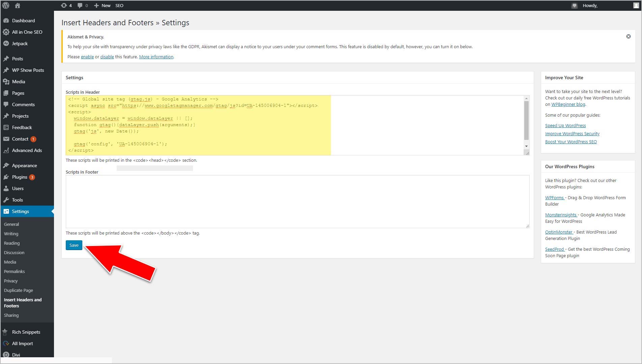Open the SEO admin bar menu
This screenshot has width=642, height=364.
pos(119,5)
